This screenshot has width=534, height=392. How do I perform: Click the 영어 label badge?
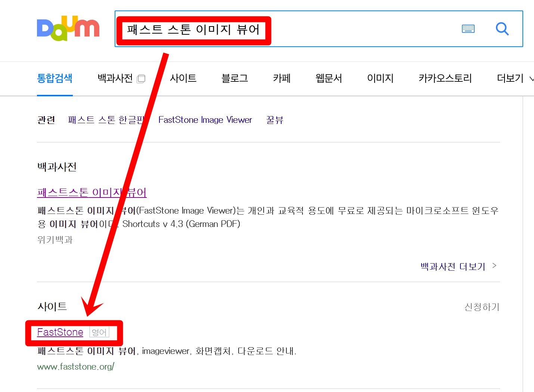tap(99, 332)
